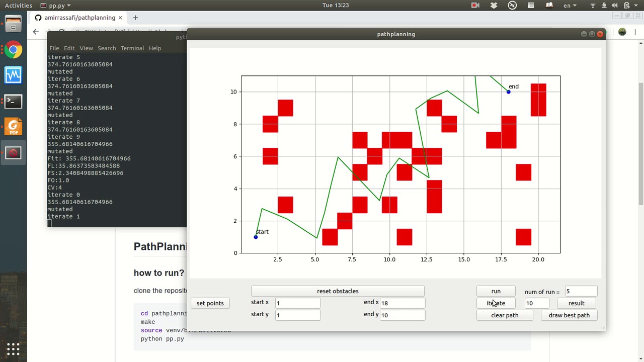Screen dimensions: 644x362
Task: Click the browser page vertical scrollbar
Action: point(640,143)
